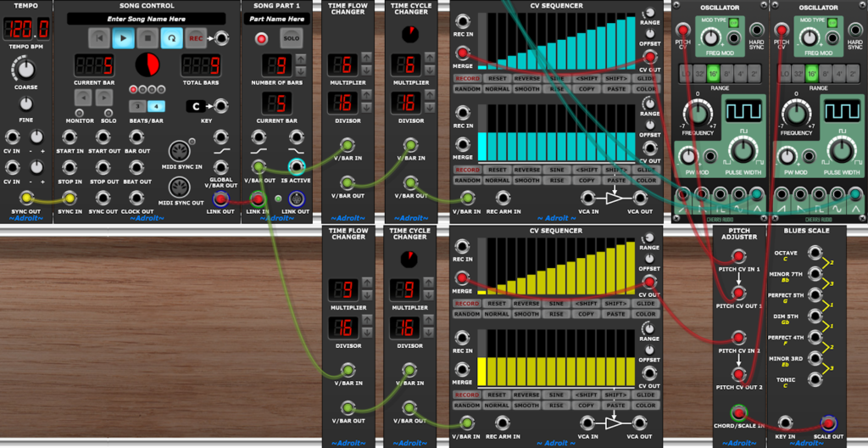Click the MIDI SYNC IN connector
This screenshot has width=868, height=448.
(180, 151)
